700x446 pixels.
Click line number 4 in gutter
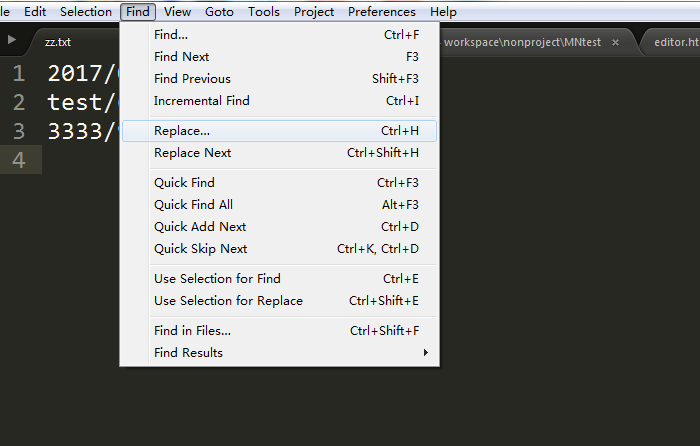(18, 160)
